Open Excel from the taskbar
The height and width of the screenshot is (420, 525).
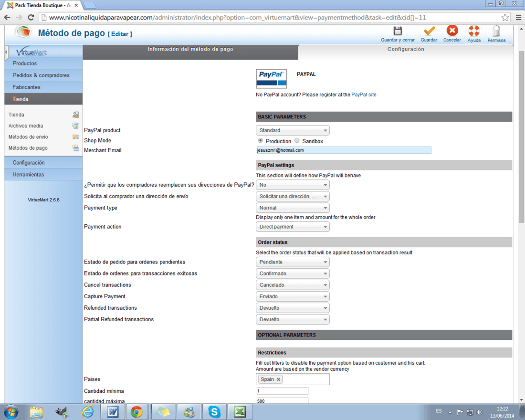(240, 412)
